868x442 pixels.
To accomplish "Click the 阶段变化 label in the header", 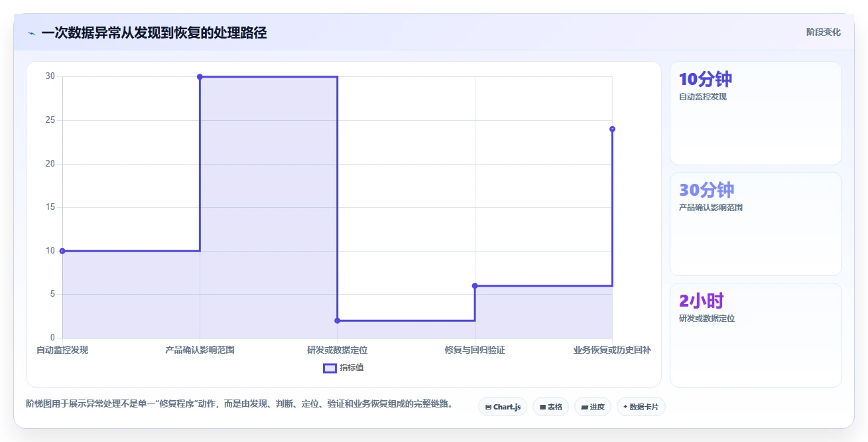I will tap(824, 32).
